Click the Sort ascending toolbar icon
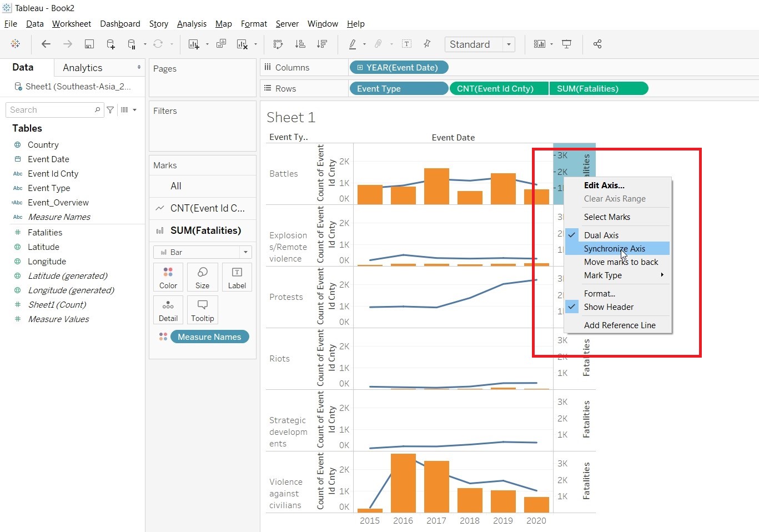Screen dimensions: 759x532 (x=300, y=44)
